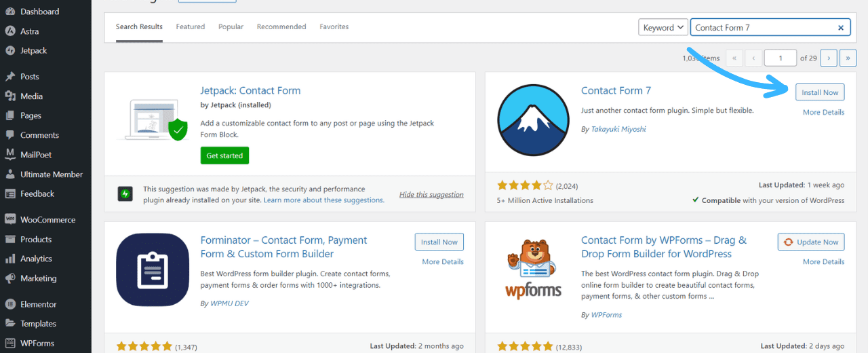
Task: Click the green Get started button
Action: [224, 155]
